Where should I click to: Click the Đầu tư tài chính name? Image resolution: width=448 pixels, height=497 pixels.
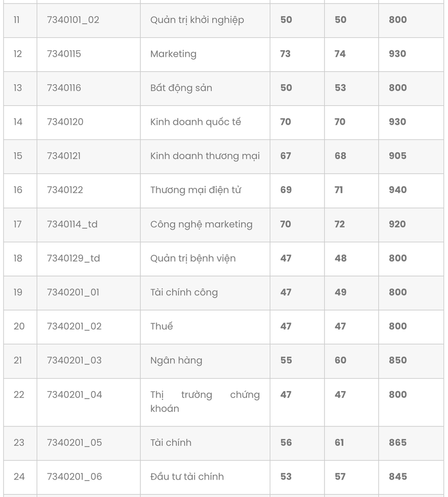(187, 477)
